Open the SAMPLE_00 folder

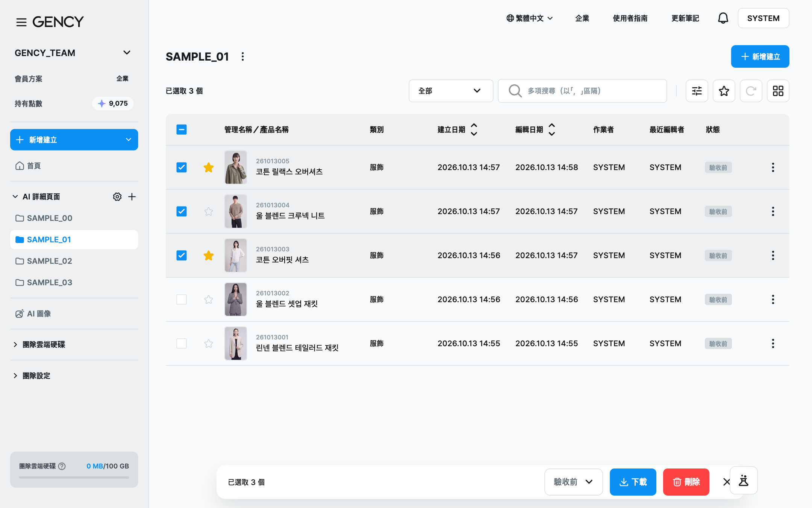[x=74, y=218]
